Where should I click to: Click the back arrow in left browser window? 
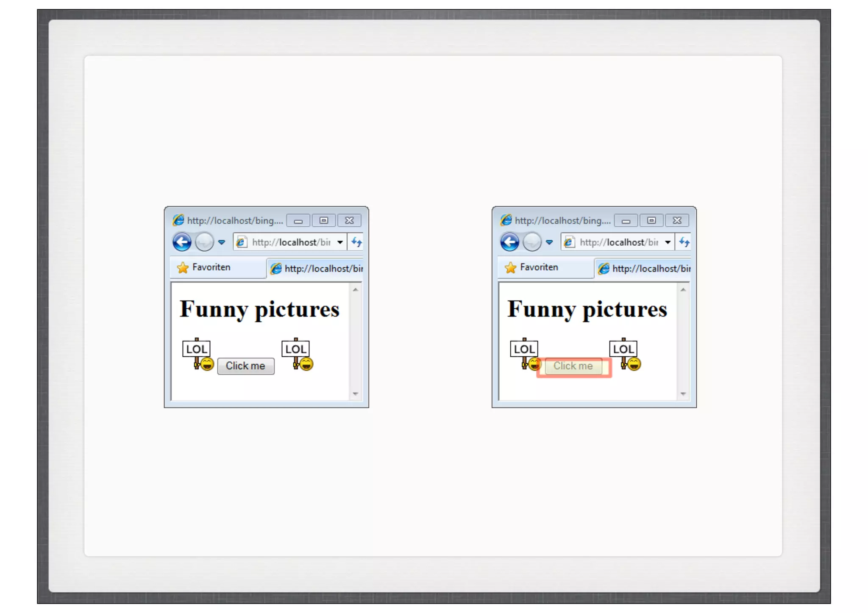coord(182,242)
